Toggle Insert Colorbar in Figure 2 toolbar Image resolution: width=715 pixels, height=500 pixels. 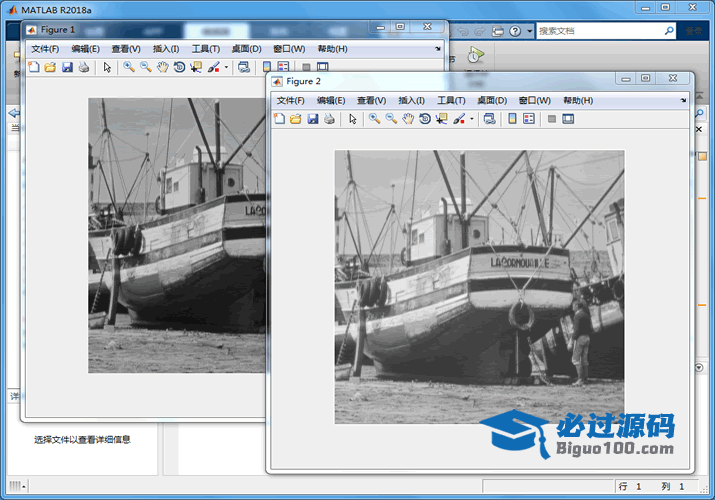[512, 119]
